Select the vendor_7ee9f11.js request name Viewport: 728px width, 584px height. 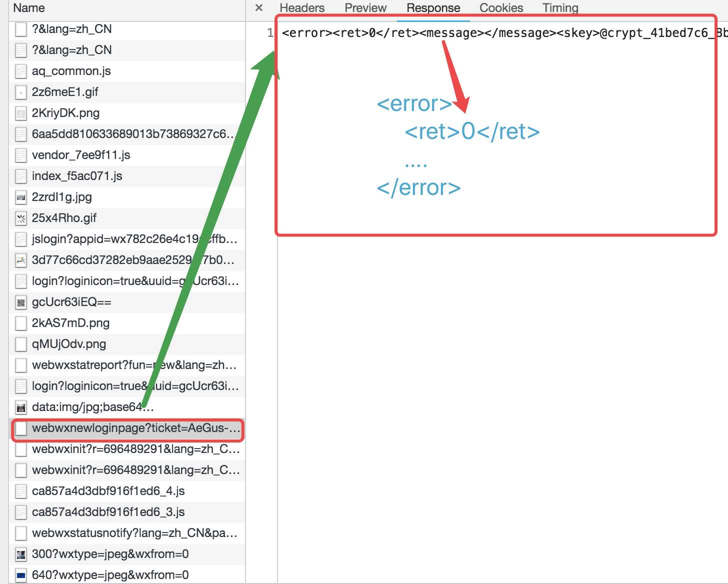81,155
